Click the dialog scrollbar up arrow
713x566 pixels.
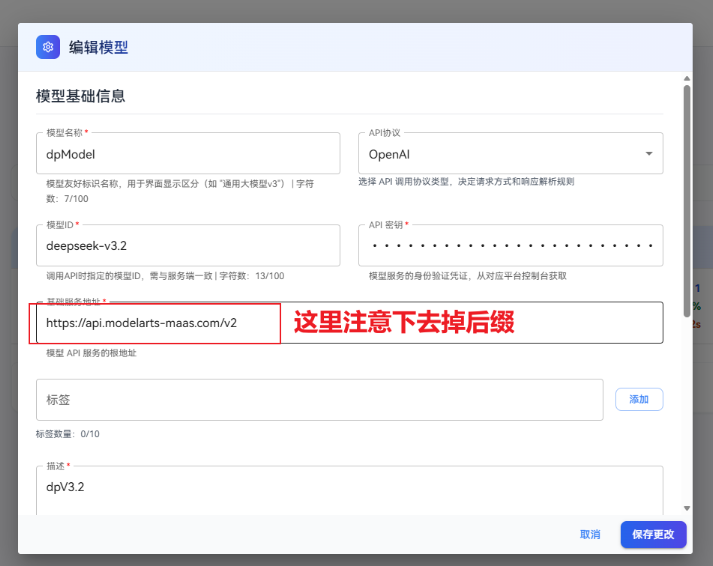(x=687, y=79)
